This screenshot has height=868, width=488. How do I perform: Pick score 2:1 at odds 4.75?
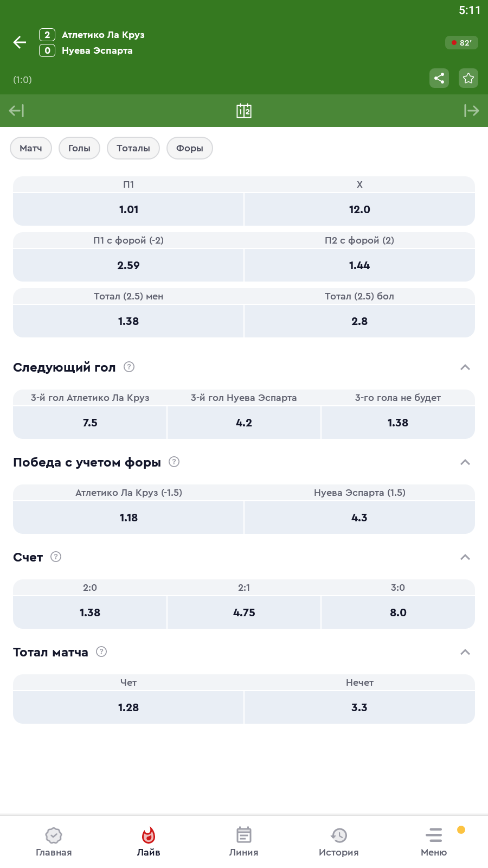(x=244, y=612)
